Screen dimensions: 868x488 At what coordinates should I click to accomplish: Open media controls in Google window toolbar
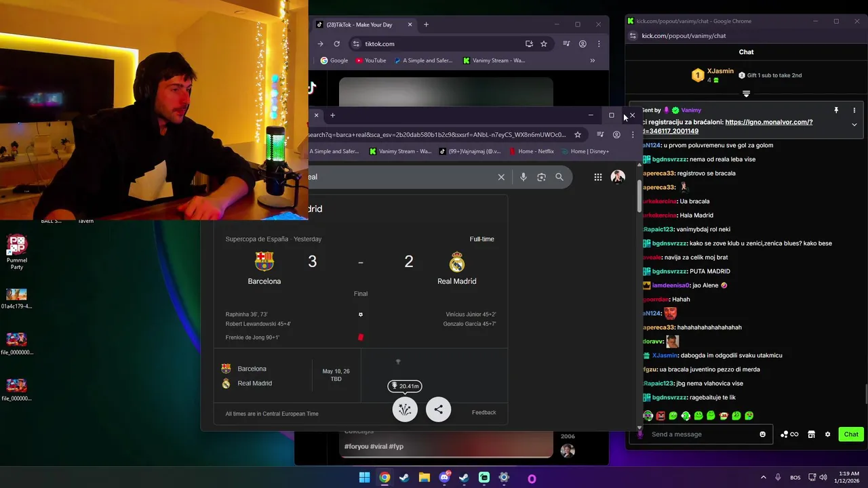(x=599, y=134)
